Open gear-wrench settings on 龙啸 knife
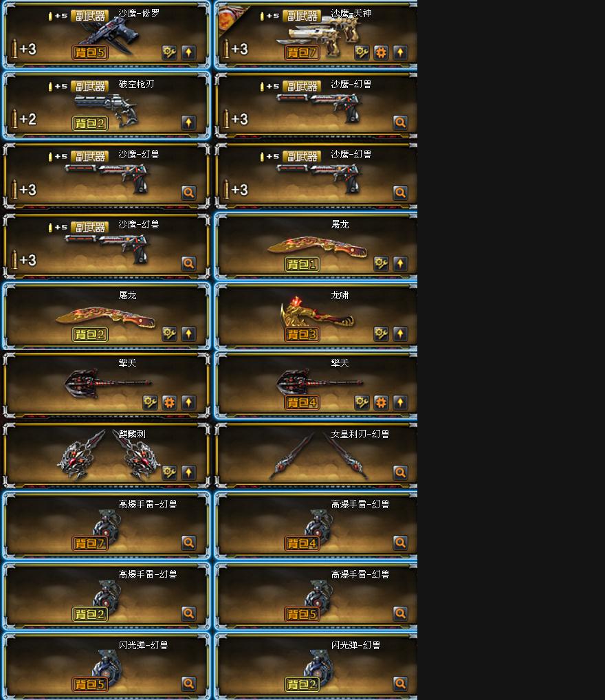605x700 pixels. click(x=381, y=333)
